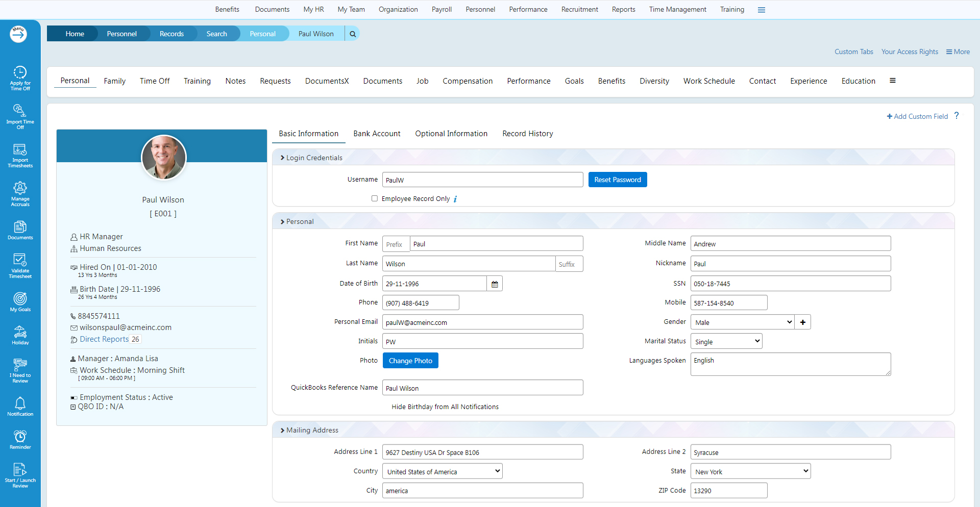Click the Manage Accruals sidebar icon
980x507 pixels.
pos(20,194)
